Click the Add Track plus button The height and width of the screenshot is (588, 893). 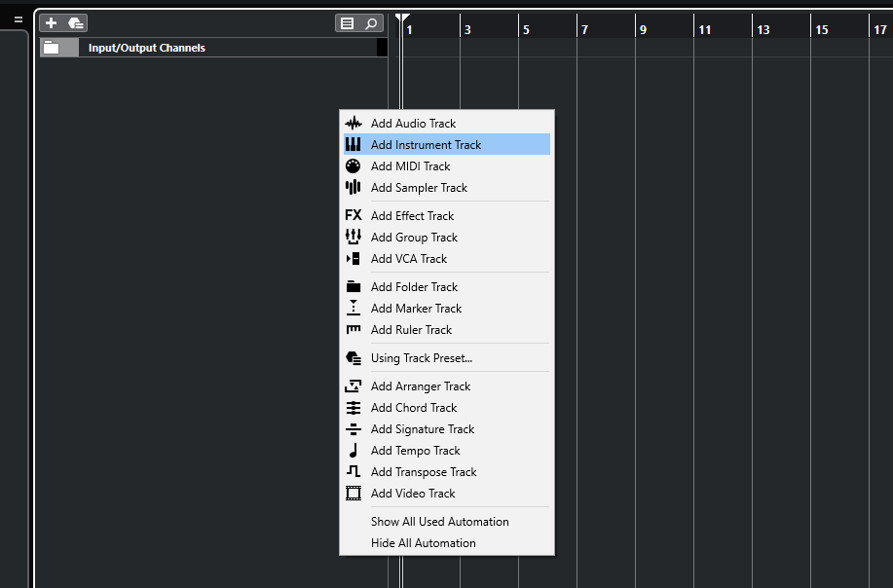click(x=52, y=22)
